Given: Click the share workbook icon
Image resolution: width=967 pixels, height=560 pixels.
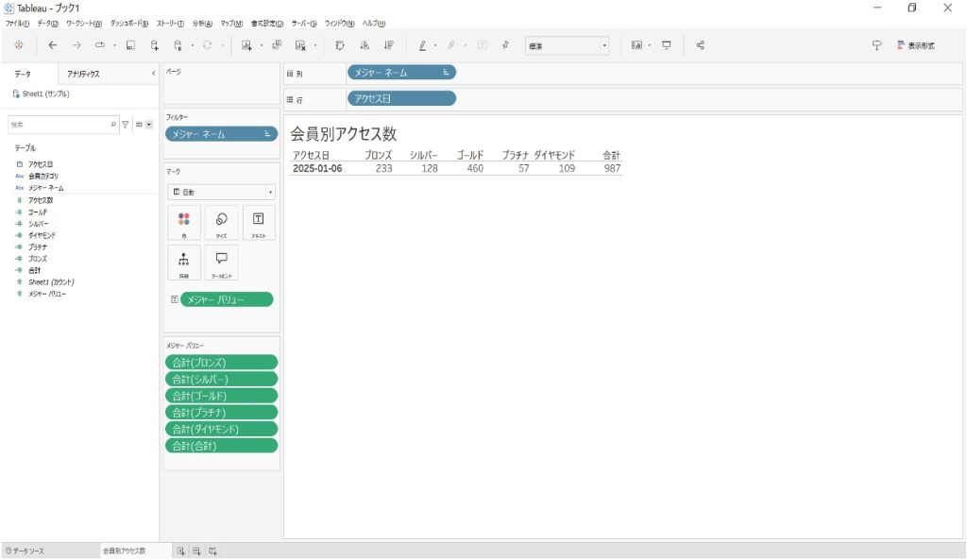Looking at the screenshot, I should click(700, 45).
